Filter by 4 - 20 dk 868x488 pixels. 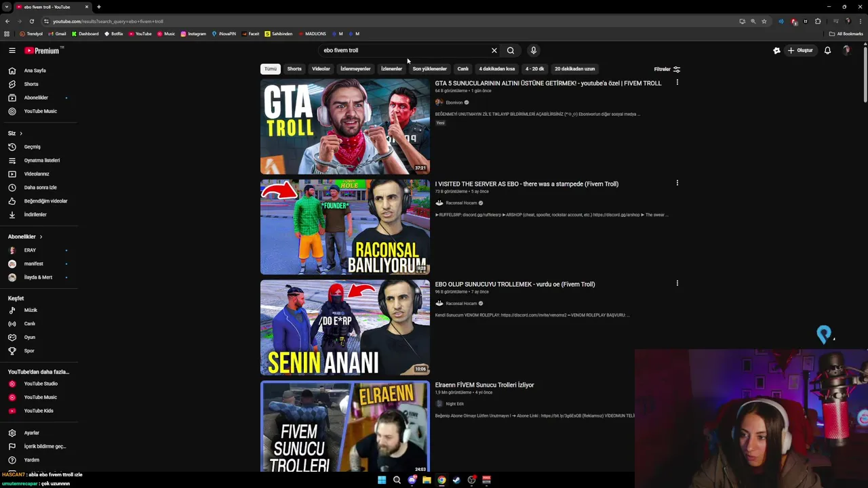pos(534,68)
